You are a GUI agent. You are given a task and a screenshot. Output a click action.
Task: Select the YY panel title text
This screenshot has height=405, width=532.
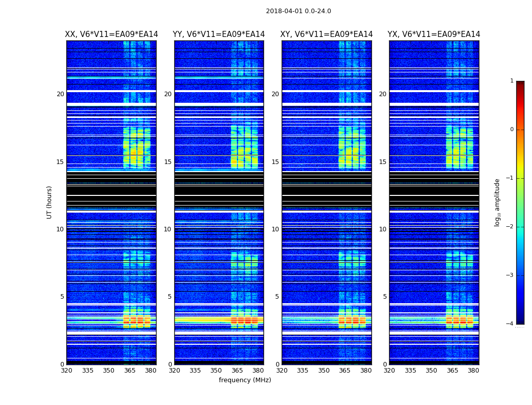[x=219, y=34]
